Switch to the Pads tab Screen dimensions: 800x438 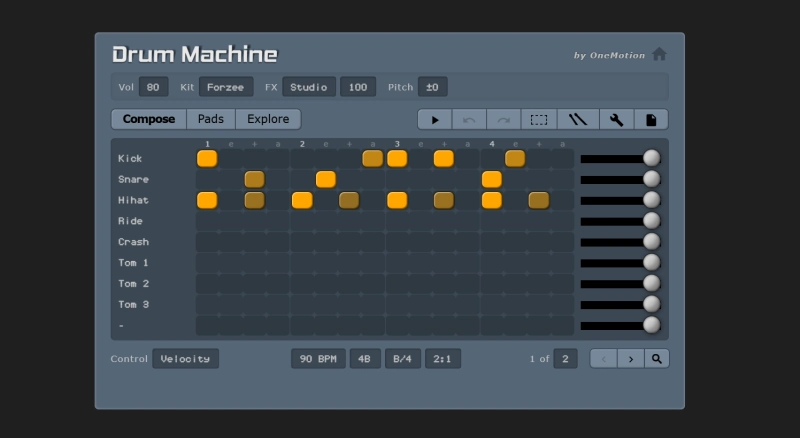[x=211, y=119]
